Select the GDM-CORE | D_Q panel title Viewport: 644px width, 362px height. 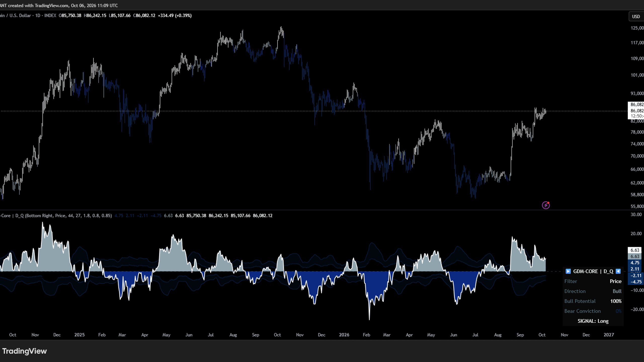tap(593, 271)
